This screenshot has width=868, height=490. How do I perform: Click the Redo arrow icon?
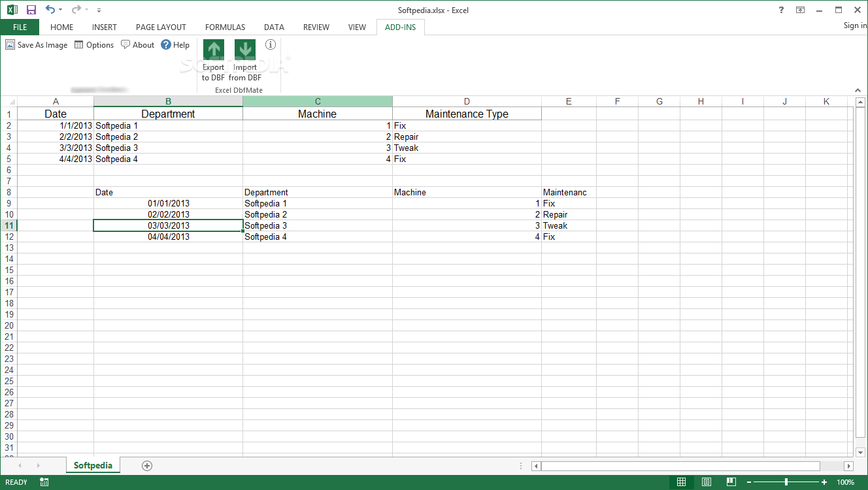point(76,10)
